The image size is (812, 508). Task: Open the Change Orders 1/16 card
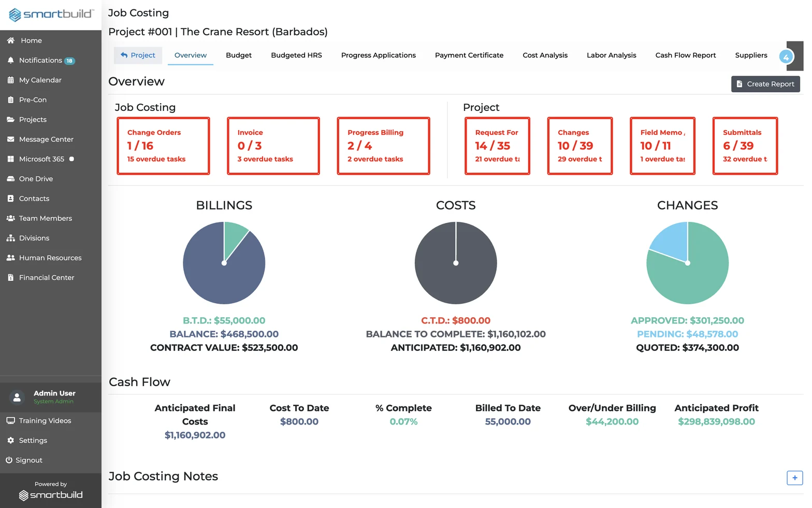pyautogui.click(x=163, y=146)
